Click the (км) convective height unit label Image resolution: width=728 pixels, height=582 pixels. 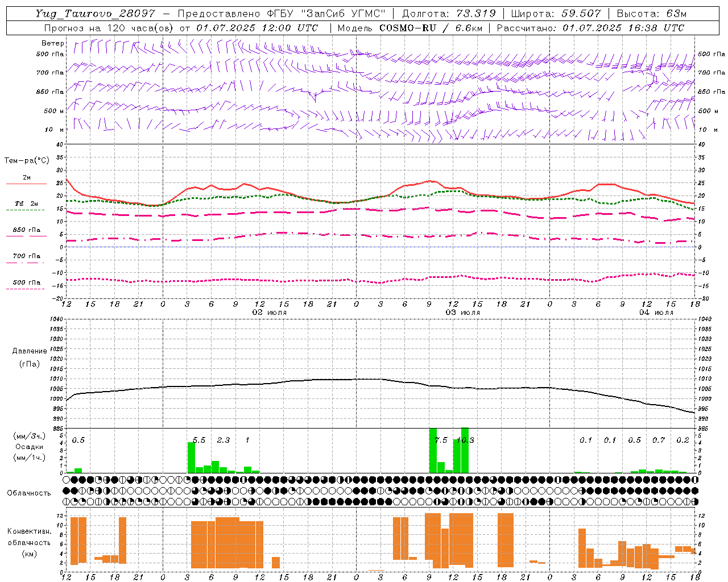[29, 553]
